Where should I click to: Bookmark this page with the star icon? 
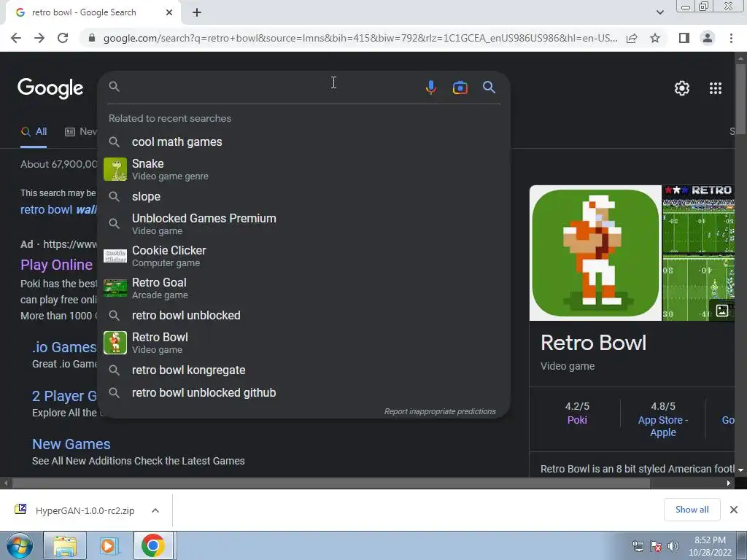coord(655,38)
